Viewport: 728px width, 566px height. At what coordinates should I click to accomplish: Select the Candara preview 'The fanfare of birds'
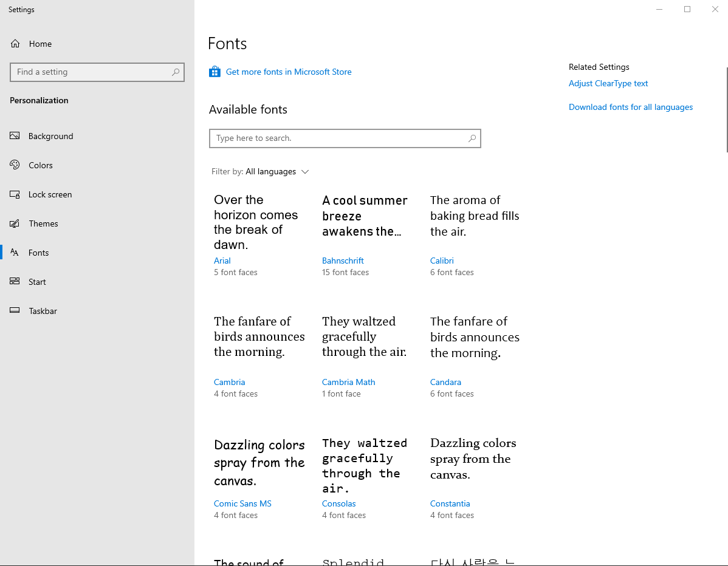pos(475,337)
